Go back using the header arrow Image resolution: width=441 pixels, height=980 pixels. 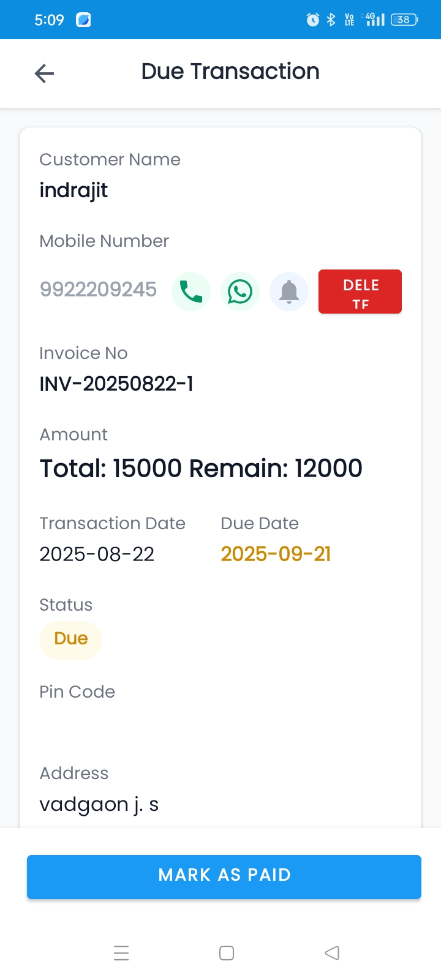pyautogui.click(x=44, y=73)
